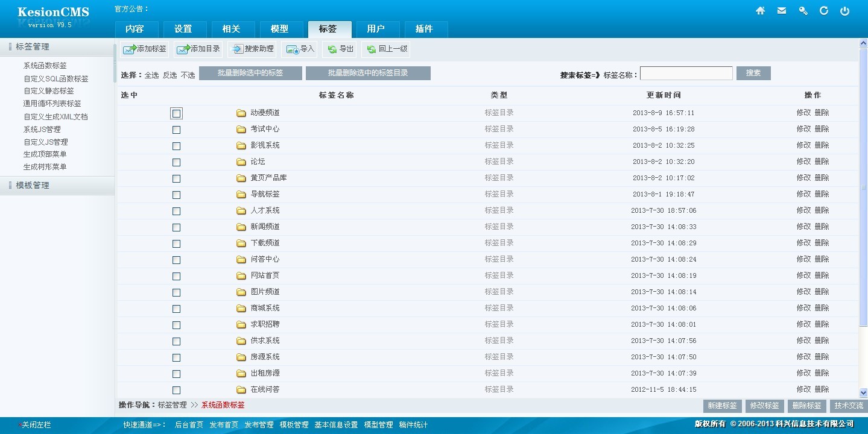The width and height of the screenshot is (868, 434).
Task: Expand the 模板管理 sidebar section
Action: (57, 185)
